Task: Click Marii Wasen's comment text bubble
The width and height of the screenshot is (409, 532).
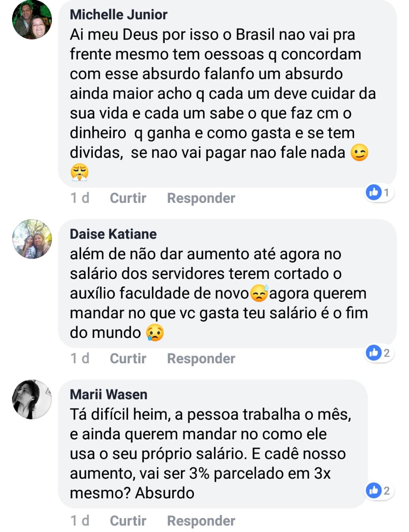Action: click(208, 453)
